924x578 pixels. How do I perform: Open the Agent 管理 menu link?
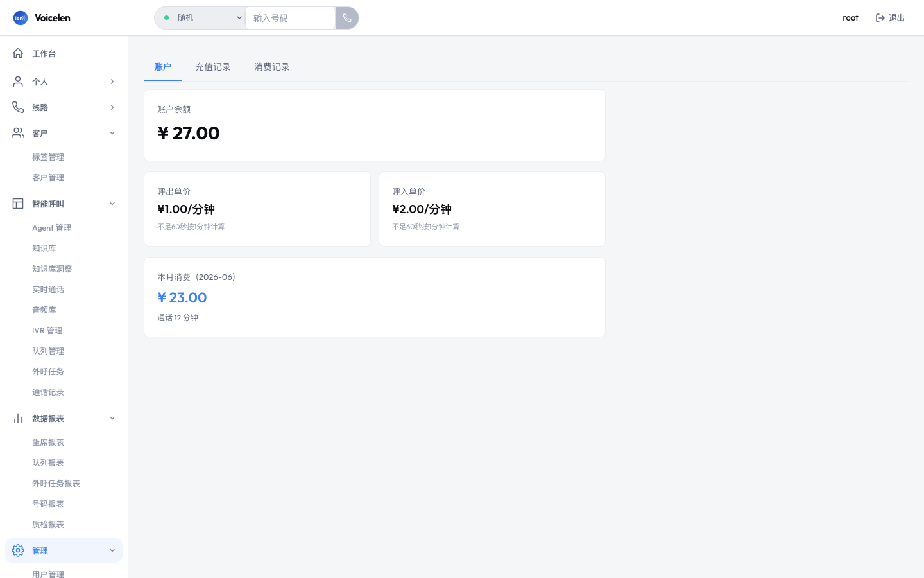[52, 228]
